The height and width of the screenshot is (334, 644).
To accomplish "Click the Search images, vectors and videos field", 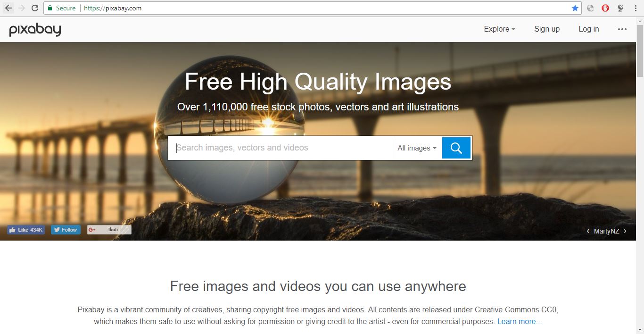I will [281, 148].
